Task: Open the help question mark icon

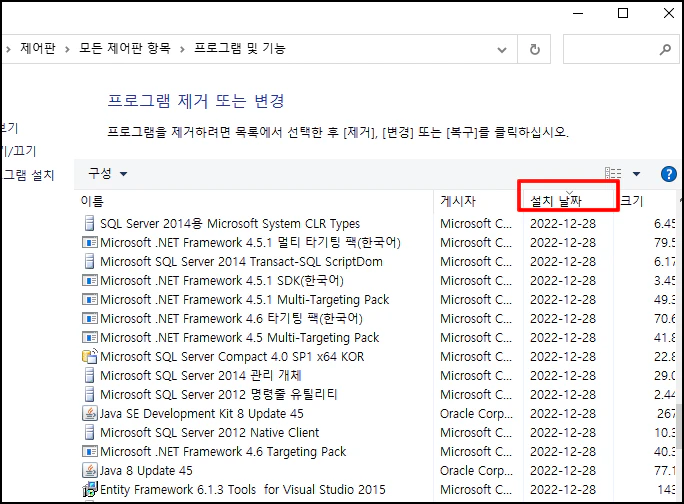Action: pos(668,174)
